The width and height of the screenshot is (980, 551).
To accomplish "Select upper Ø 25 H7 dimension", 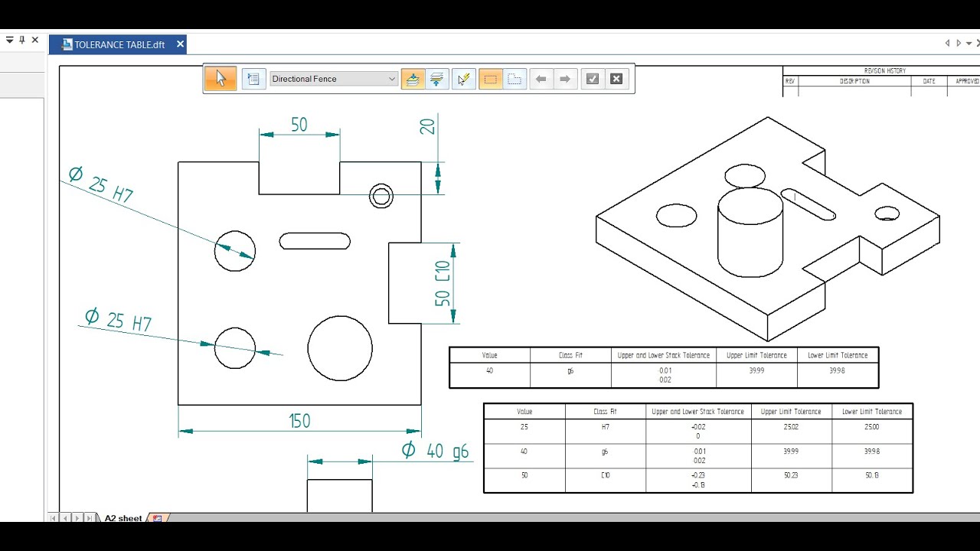I will point(100,184).
